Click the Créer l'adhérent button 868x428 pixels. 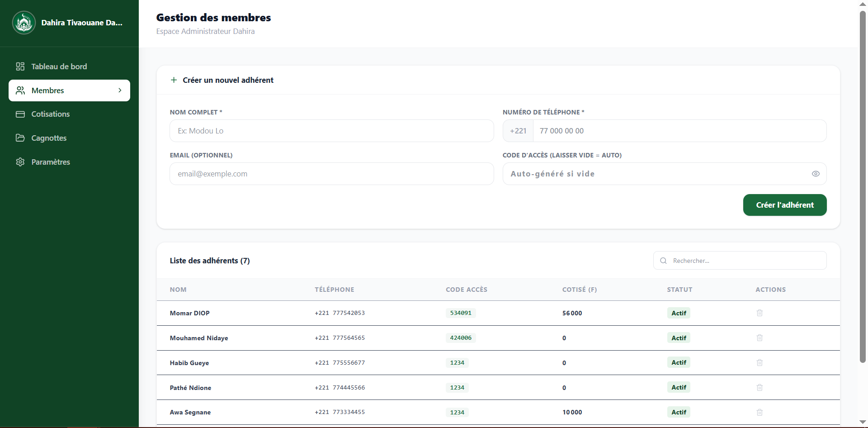(785, 205)
